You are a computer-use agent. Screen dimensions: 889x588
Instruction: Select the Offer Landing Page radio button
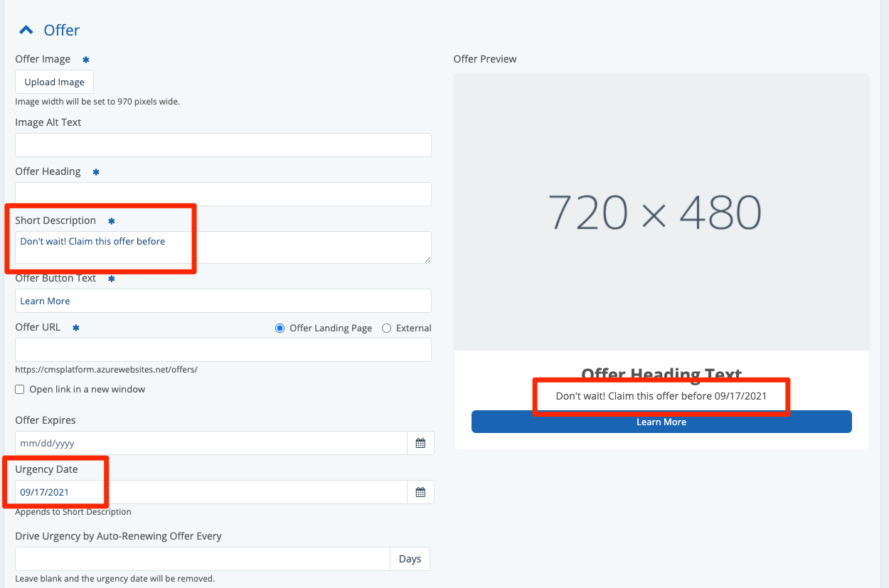click(280, 328)
